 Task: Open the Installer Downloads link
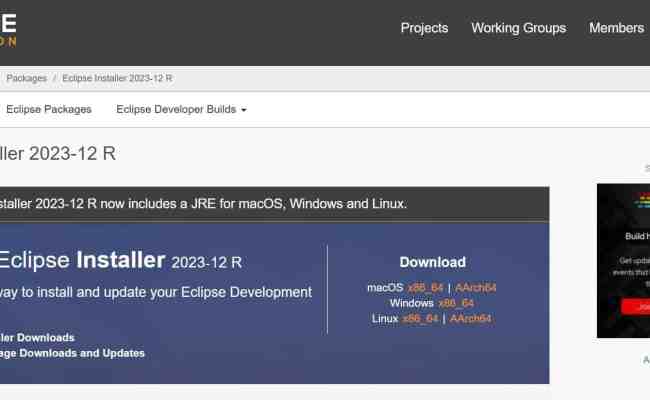pyautogui.click(x=37, y=337)
